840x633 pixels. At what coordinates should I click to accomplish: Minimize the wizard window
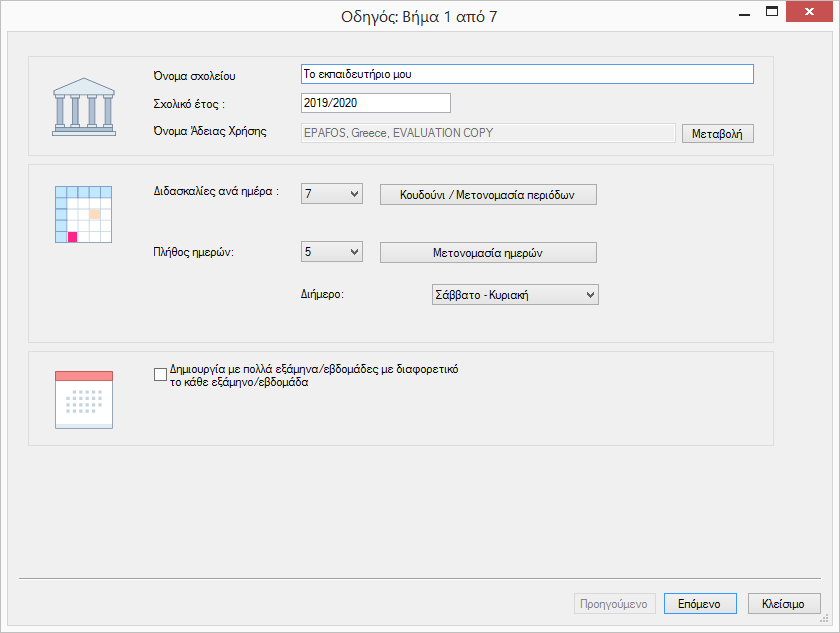pyautogui.click(x=743, y=12)
